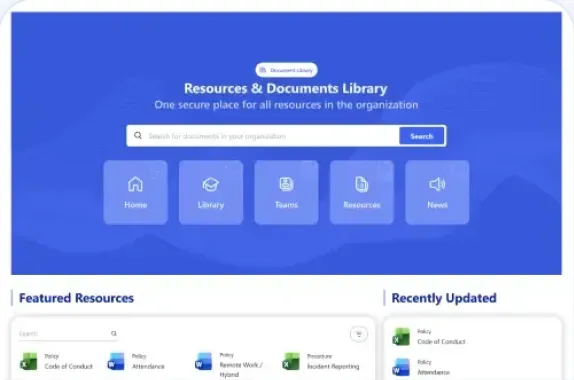Open the Word icon for Attendance in Featured Resources
Screen dimensions: 574x380
click(116, 361)
